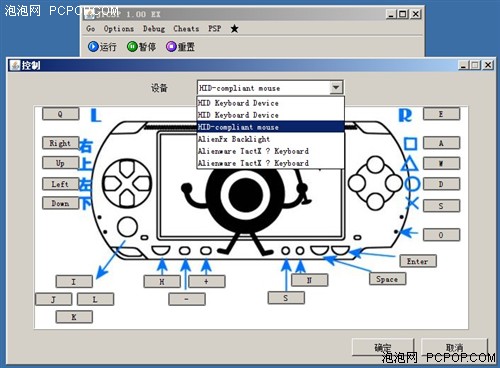This screenshot has width=500, height=368.
Task: Click the Left direction key button
Action: [60, 184]
